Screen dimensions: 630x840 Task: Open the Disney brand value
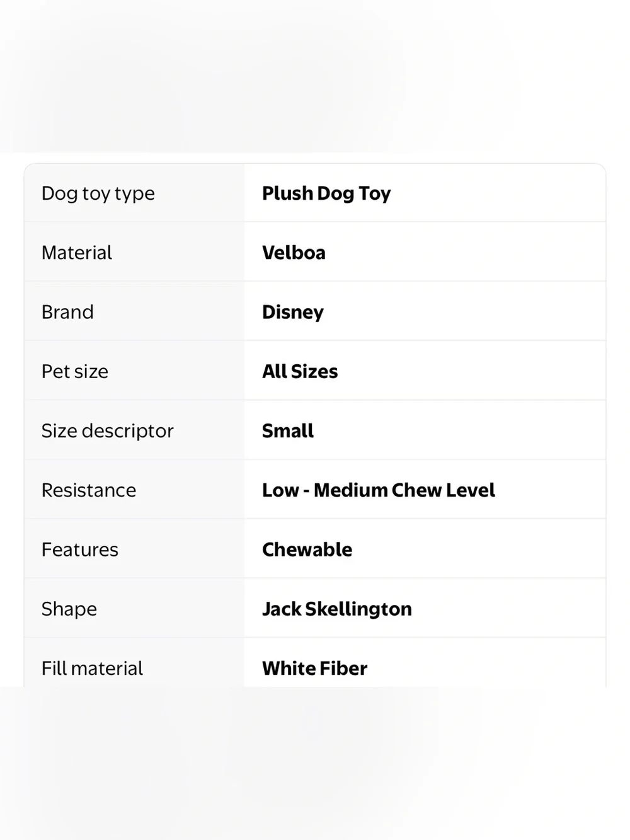click(293, 313)
